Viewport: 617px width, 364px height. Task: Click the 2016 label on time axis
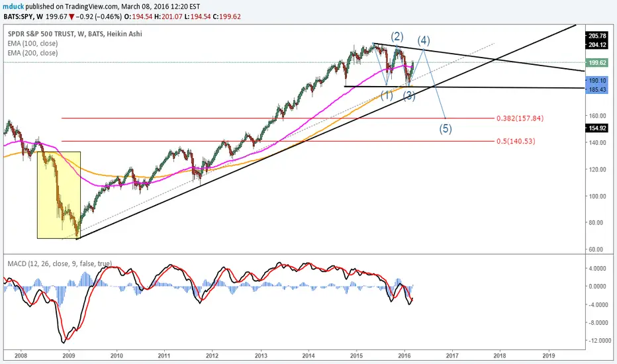click(x=404, y=356)
